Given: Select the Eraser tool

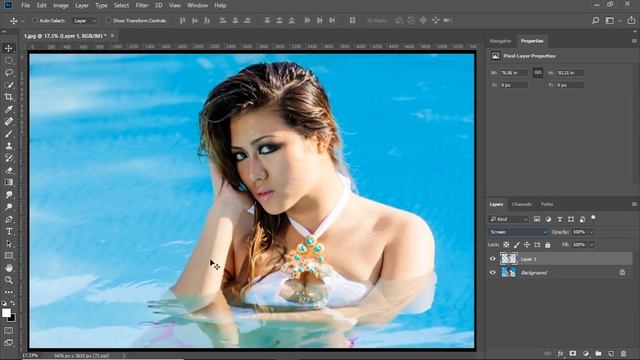Looking at the screenshot, I should click(x=9, y=171).
